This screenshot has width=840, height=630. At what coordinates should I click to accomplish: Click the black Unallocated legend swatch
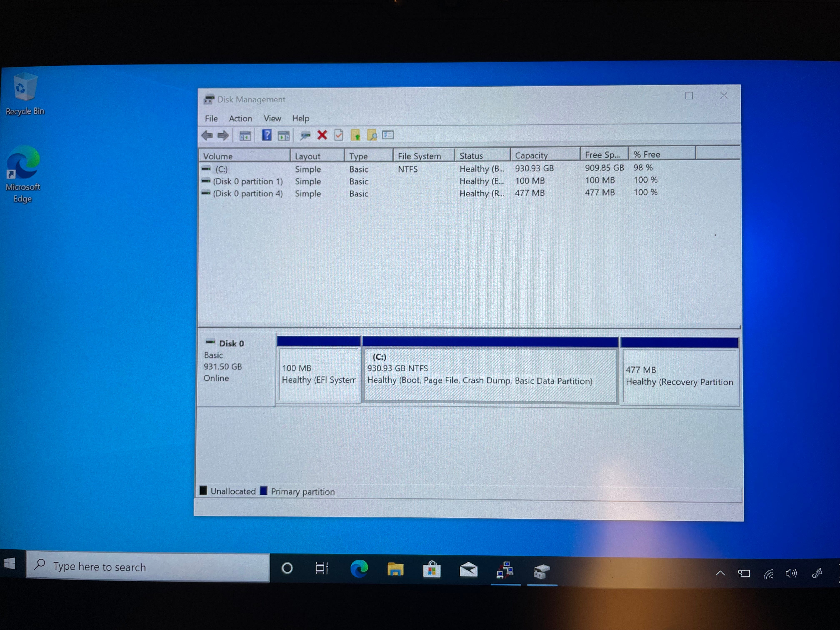click(x=203, y=490)
